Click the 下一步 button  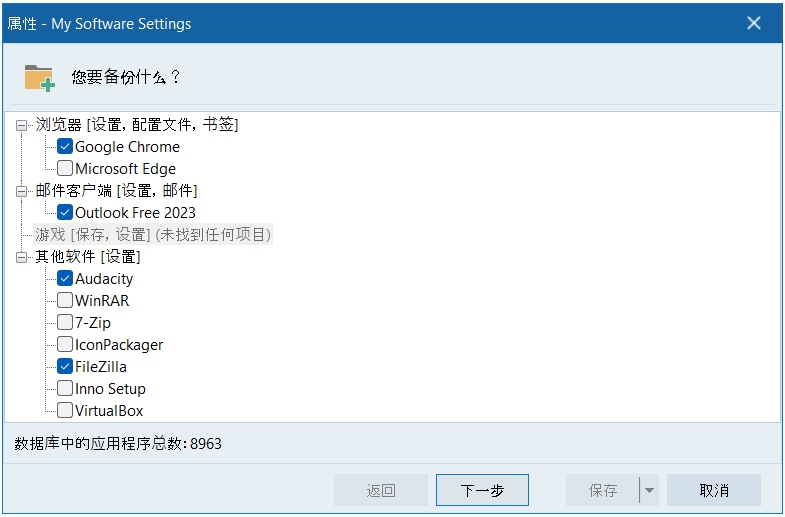click(x=482, y=491)
